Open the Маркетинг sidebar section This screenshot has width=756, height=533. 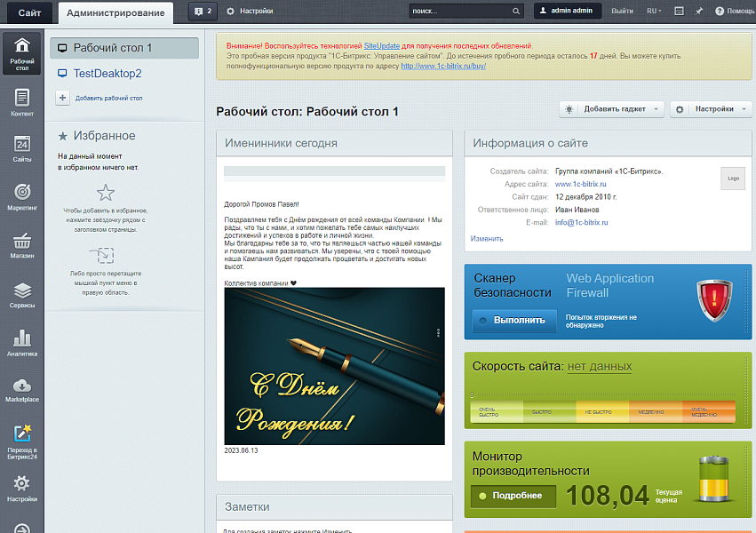22,196
